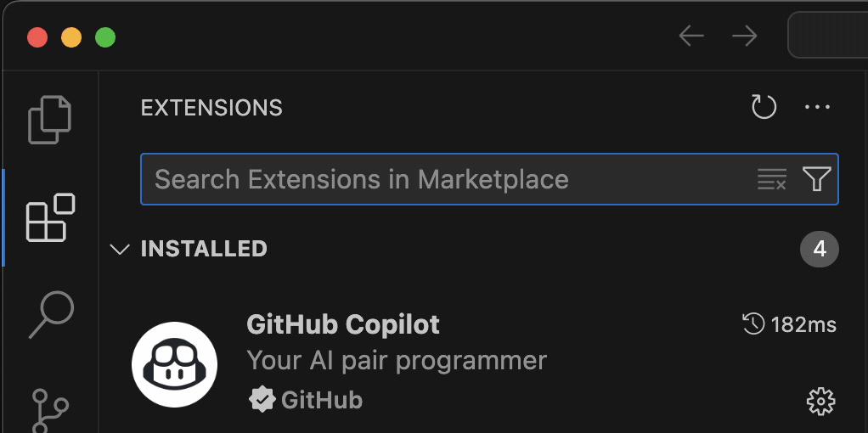Click the command center box in title bar
Viewport: 868px width, 433px height.
[827, 37]
